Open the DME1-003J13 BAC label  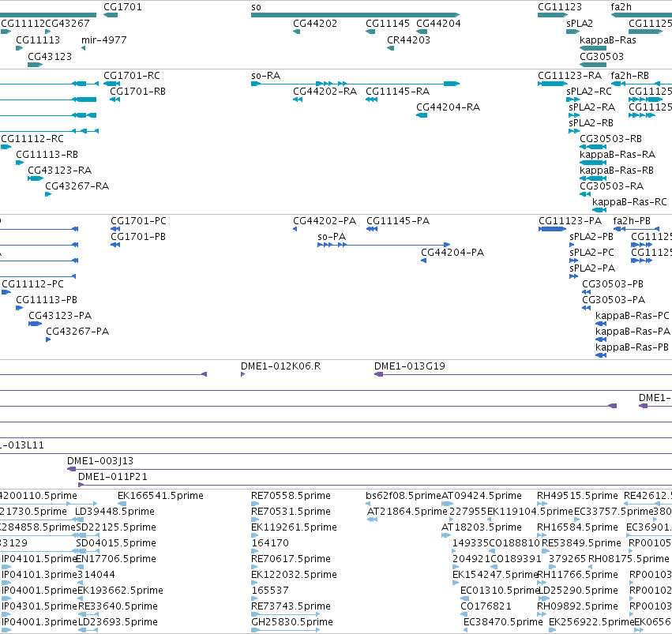point(100,461)
